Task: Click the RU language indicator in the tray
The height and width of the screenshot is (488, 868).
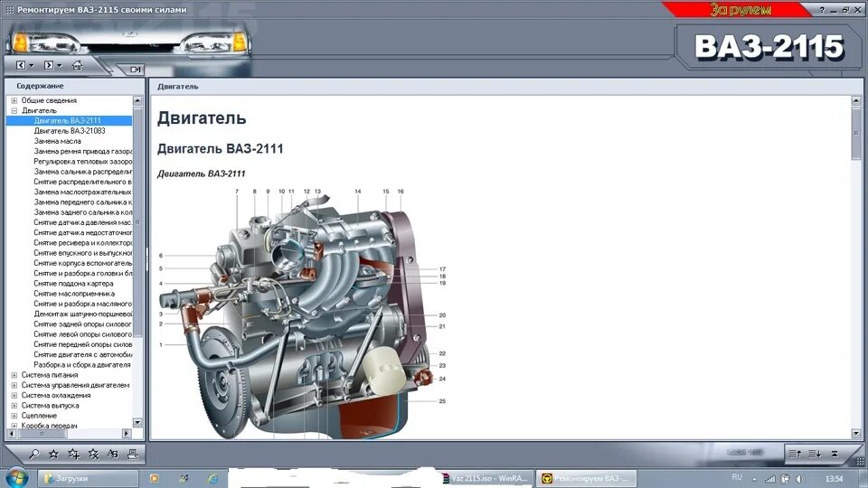Action: [736, 477]
